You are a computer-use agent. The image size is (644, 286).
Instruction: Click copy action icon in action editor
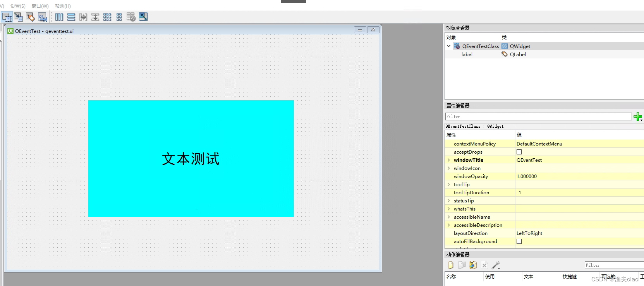[462, 265]
